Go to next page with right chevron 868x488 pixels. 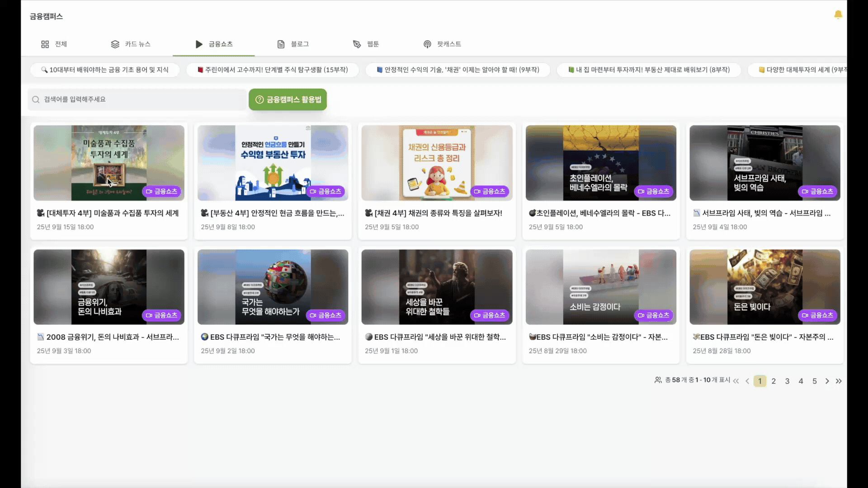(827, 381)
